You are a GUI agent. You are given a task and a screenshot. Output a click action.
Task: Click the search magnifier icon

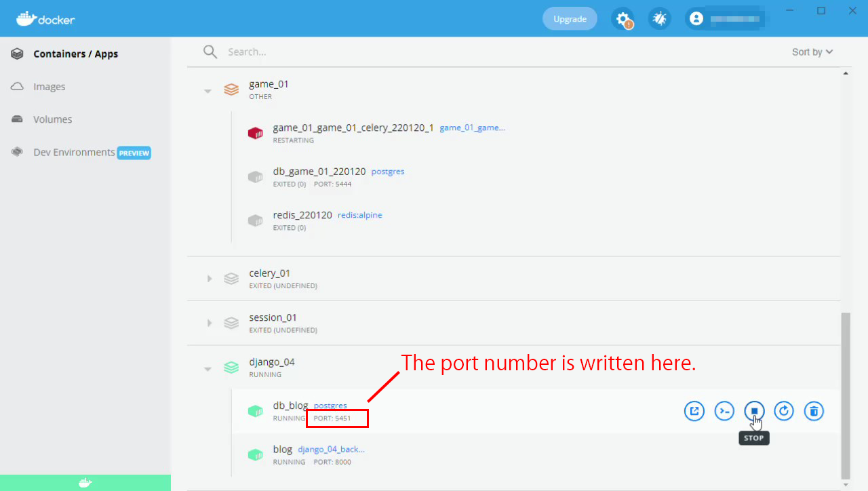click(210, 52)
